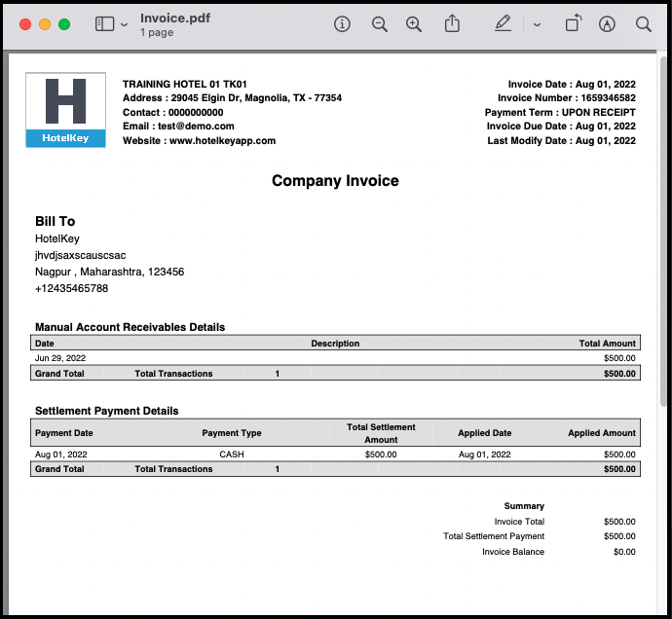
Task: Minimize the Preview window
Action: coord(45,24)
